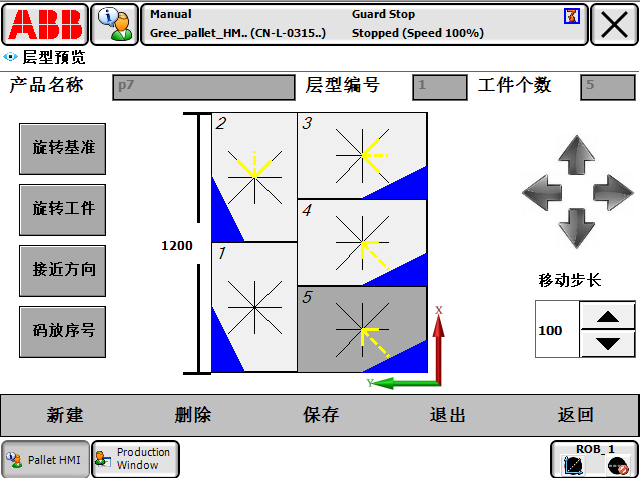This screenshot has width=640, height=478.
Task: Click 码放序号 button
Action: [62, 332]
